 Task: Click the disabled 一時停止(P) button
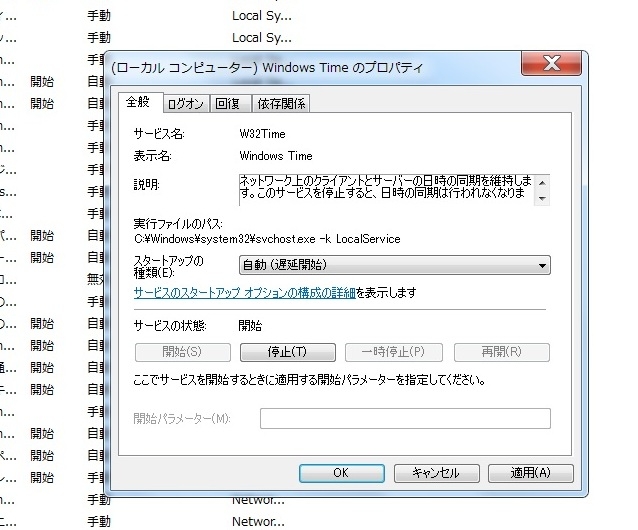coord(393,352)
